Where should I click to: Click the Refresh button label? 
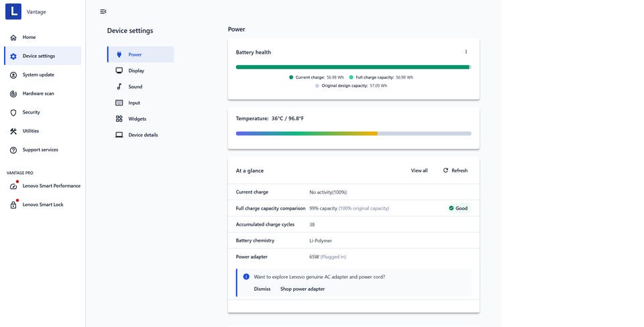point(460,171)
